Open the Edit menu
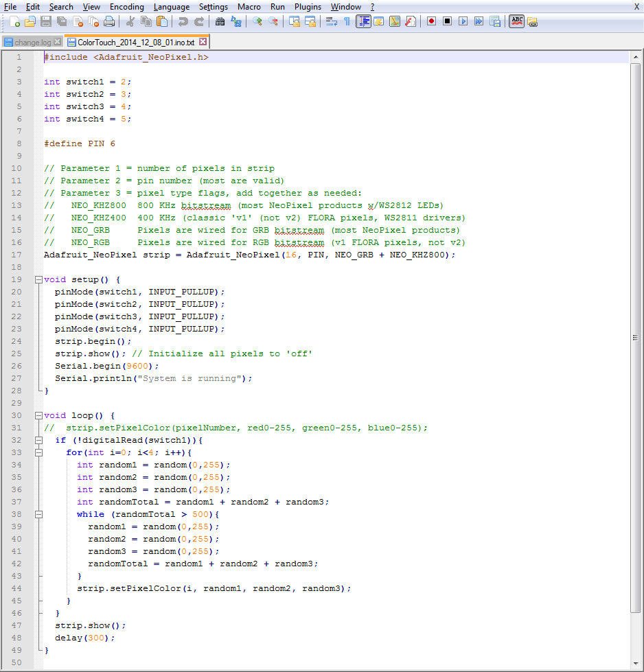The width and height of the screenshot is (644, 672). pyautogui.click(x=32, y=7)
